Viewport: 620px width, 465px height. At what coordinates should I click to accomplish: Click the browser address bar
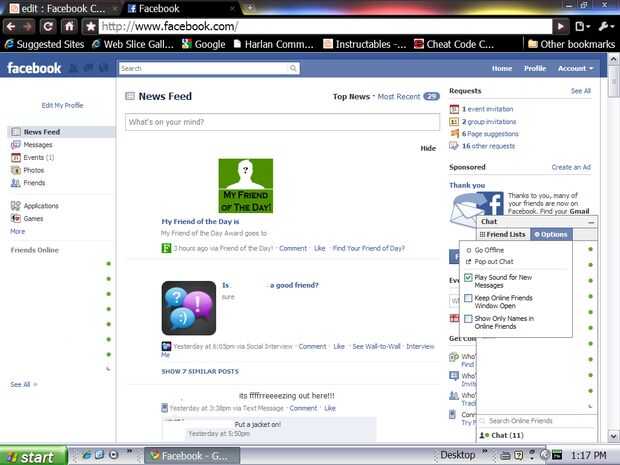pos(325,26)
